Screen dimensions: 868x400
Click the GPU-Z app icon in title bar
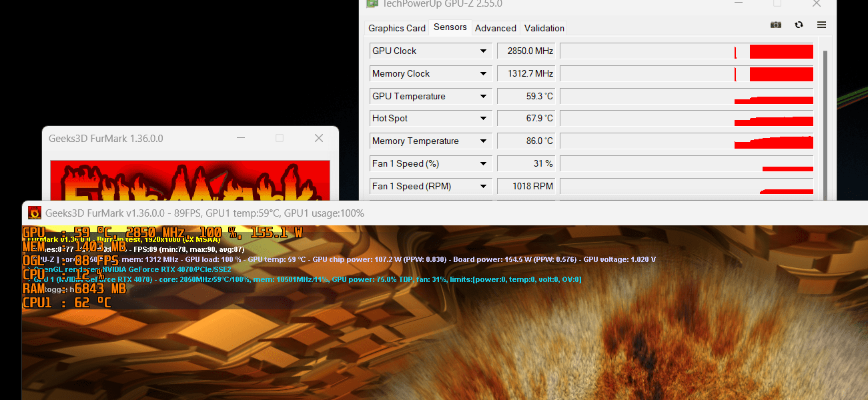(372, 4)
